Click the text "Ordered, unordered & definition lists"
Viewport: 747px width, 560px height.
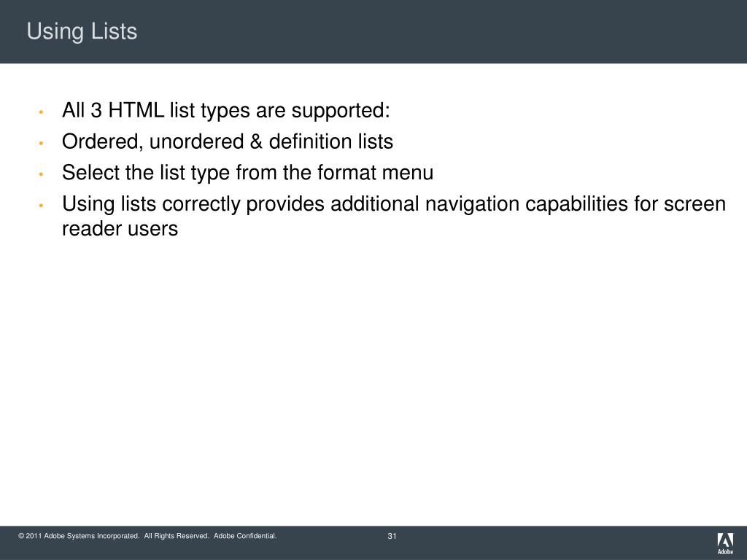(x=228, y=141)
